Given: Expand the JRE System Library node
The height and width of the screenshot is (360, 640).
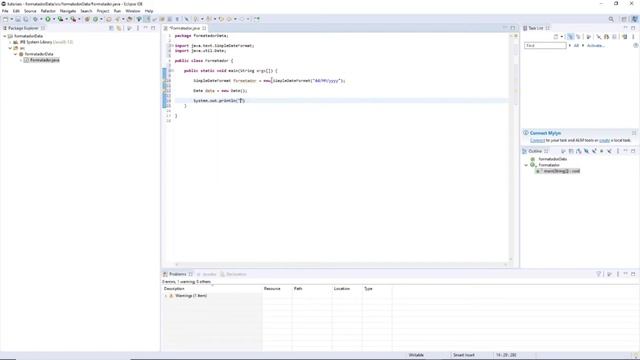Looking at the screenshot, I should pos(10,42).
